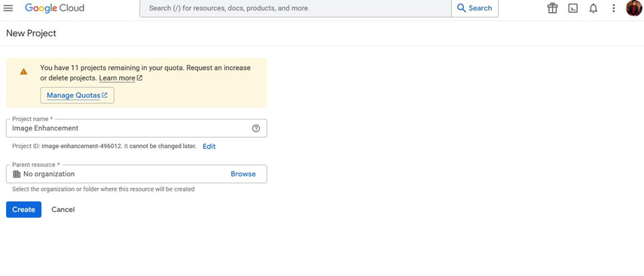Select the project ID text image-enhancement-496012

click(82, 146)
